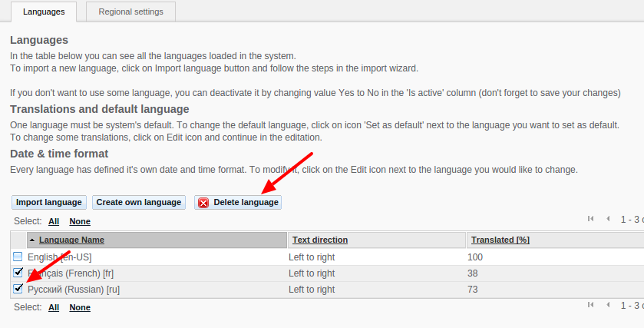Click Русский (Russian) [ru] language name
Viewport: 644px width, 328px height.
tap(74, 290)
